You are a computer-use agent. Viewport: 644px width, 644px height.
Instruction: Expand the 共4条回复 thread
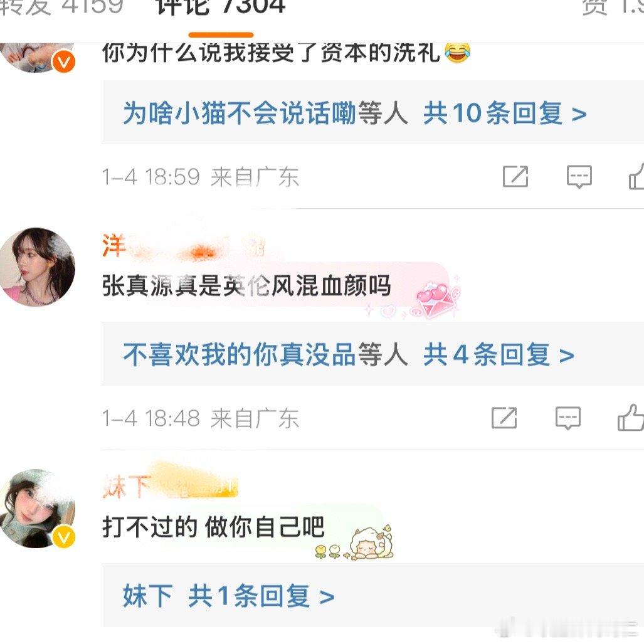[x=499, y=354]
